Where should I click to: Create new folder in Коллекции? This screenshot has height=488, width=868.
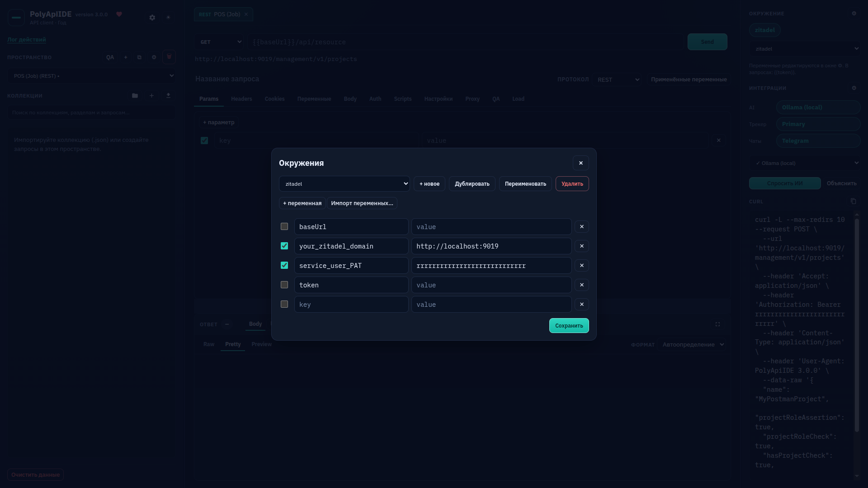click(135, 95)
